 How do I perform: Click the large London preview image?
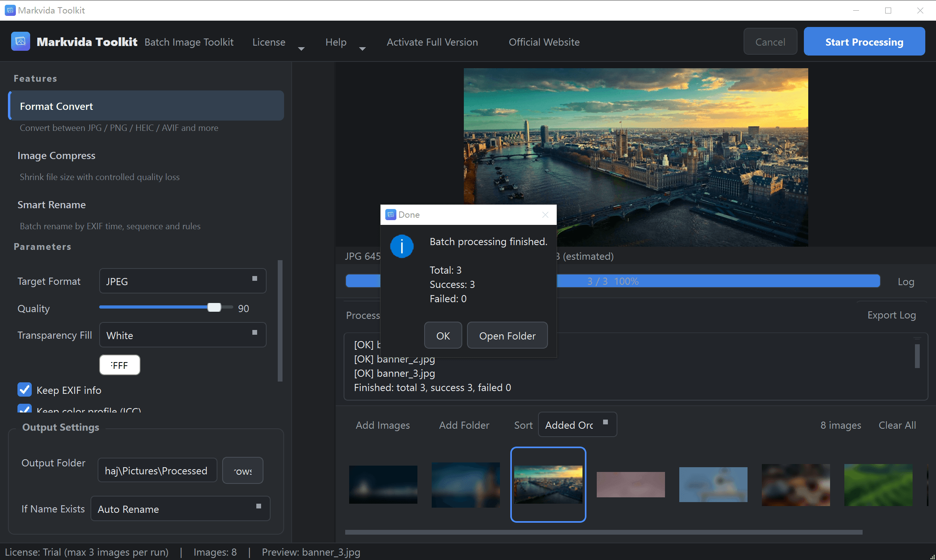(636, 157)
